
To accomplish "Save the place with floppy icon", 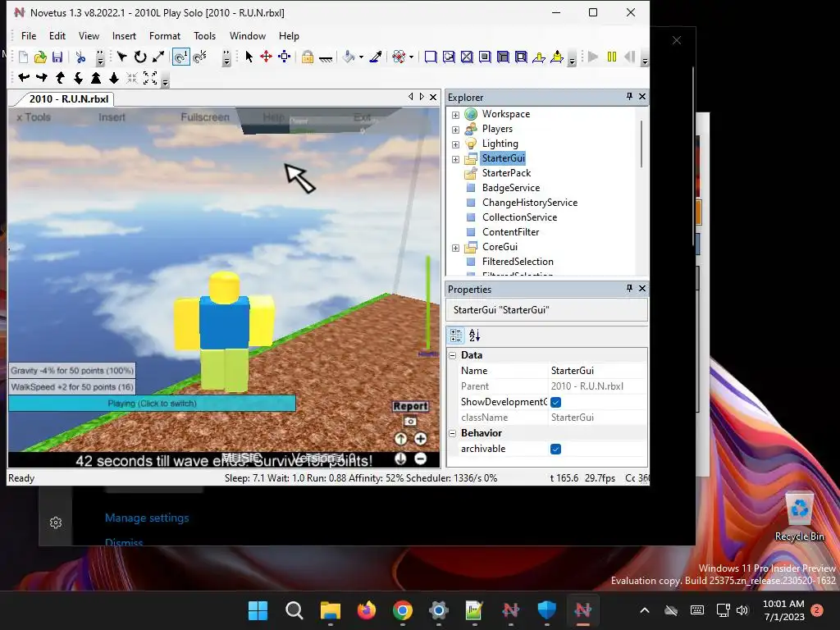I will coord(57,57).
